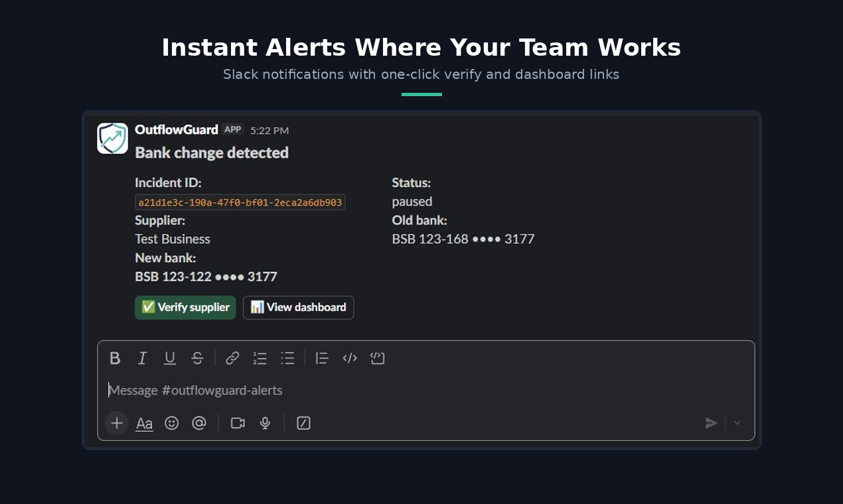843x504 pixels.
Task: Start a bulleted list
Action: [x=287, y=358]
